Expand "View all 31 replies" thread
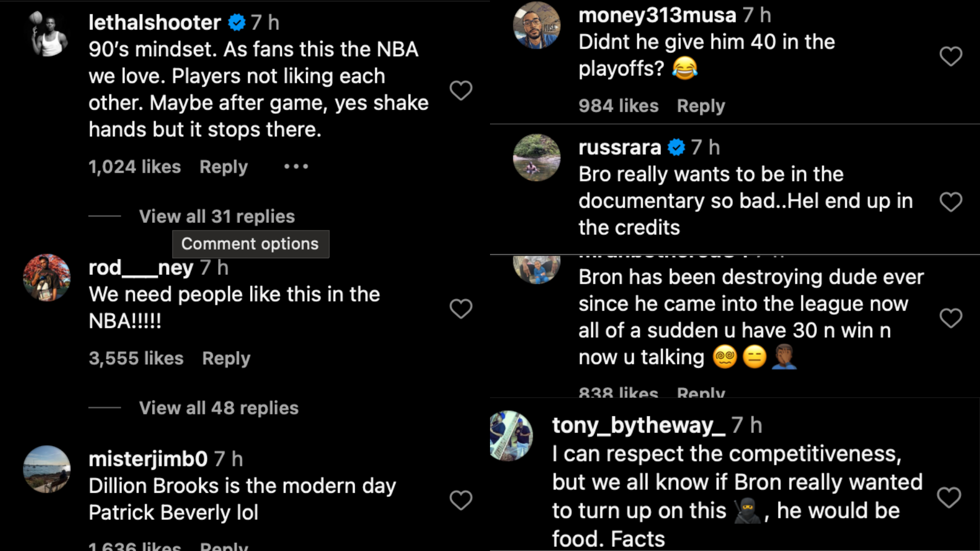980x551 pixels. [217, 216]
